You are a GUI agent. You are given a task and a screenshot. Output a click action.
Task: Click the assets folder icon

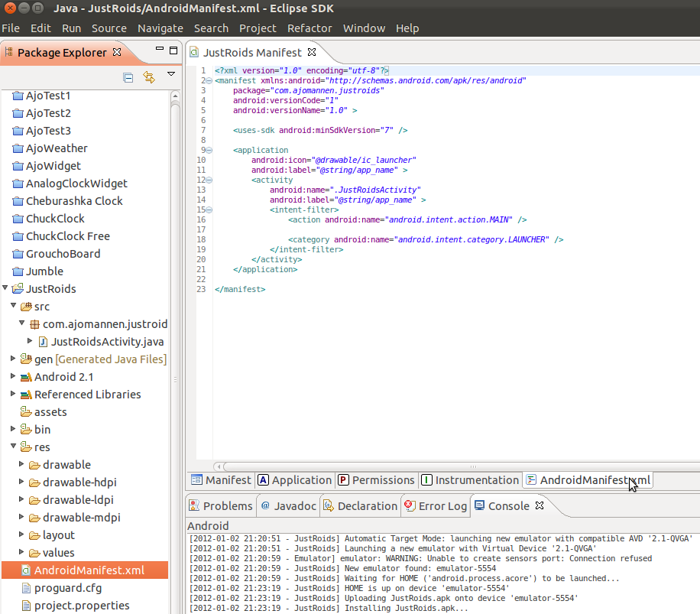(x=26, y=411)
